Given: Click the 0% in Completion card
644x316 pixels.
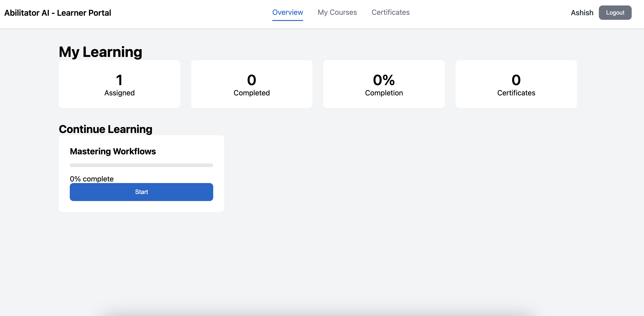Looking at the screenshot, I should (x=384, y=80).
